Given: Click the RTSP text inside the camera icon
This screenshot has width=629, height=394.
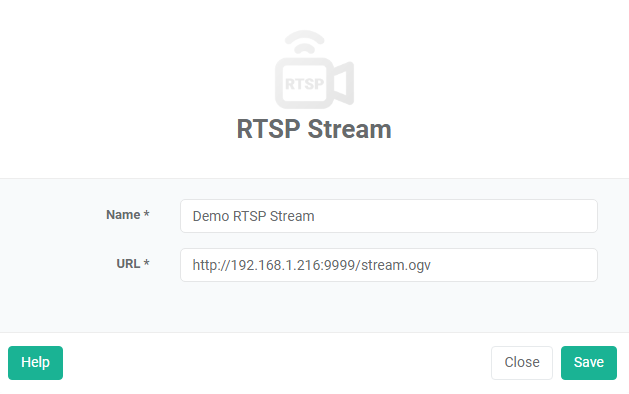Looking at the screenshot, I should coord(304,84).
